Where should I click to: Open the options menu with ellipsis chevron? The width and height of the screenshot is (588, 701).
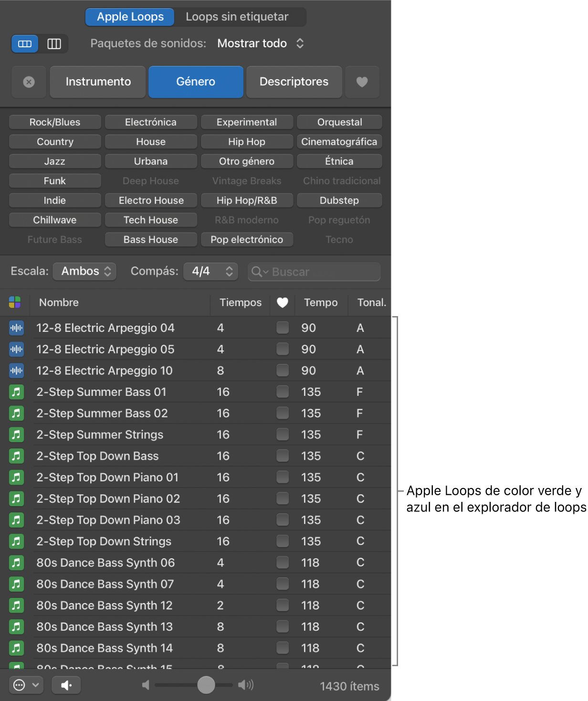coord(26,685)
